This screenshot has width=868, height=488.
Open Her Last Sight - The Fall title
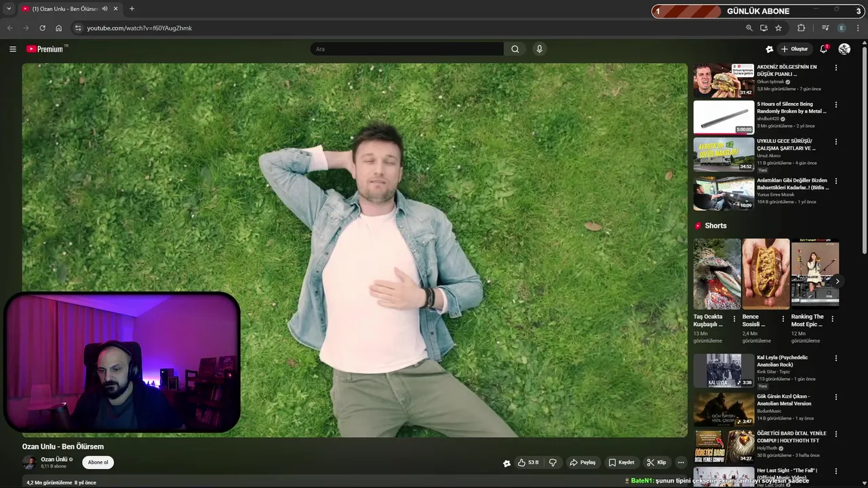tap(788, 474)
